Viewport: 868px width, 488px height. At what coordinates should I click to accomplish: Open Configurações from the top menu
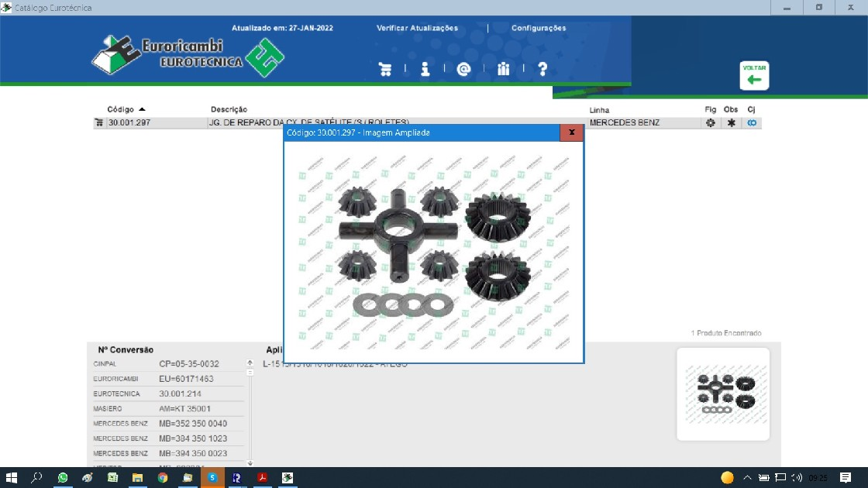pyautogui.click(x=539, y=28)
